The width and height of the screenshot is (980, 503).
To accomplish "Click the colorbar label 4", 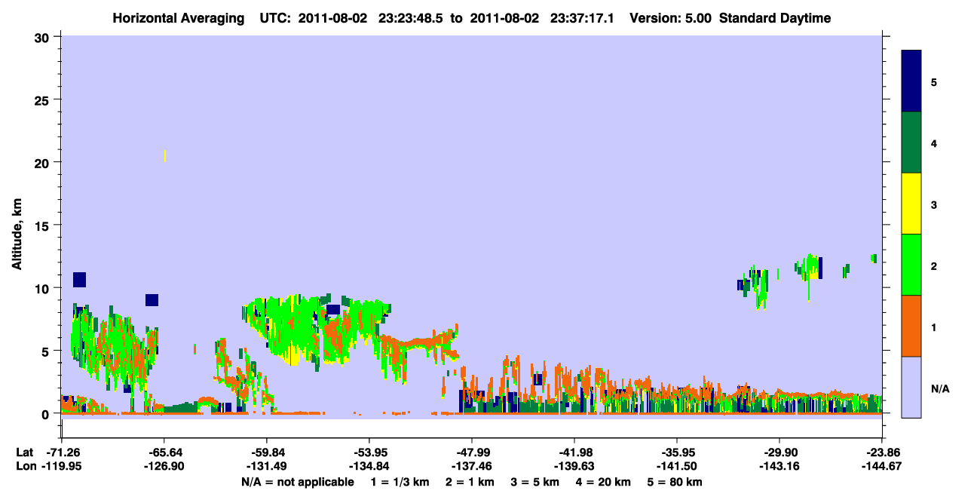I will [x=934, y=143].
